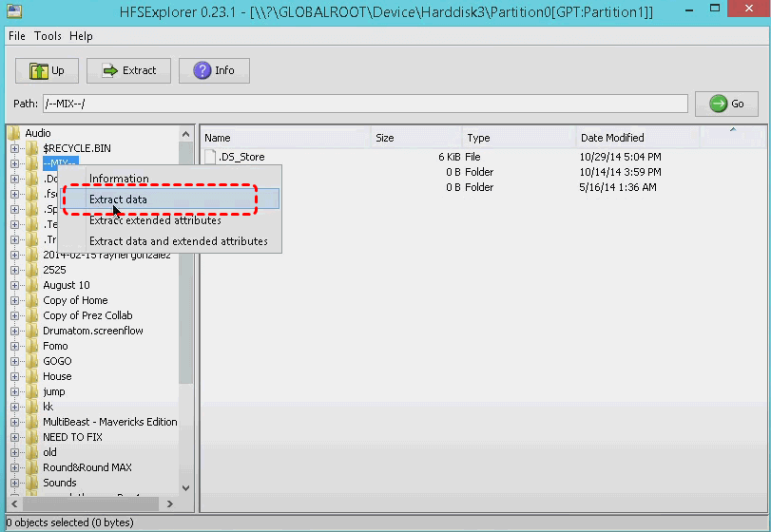Open the Tools menu
This screenshot has width=771, height=532.
[48, 36]
